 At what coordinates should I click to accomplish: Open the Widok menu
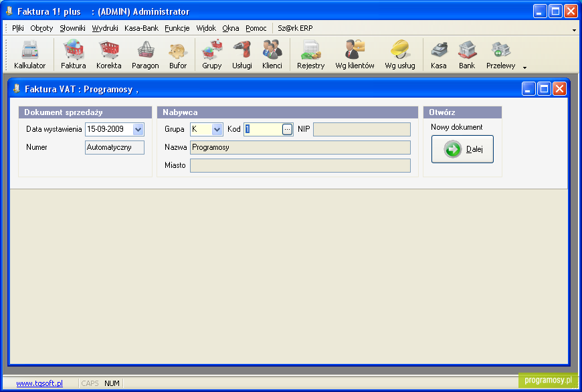[x=206, y=28]
